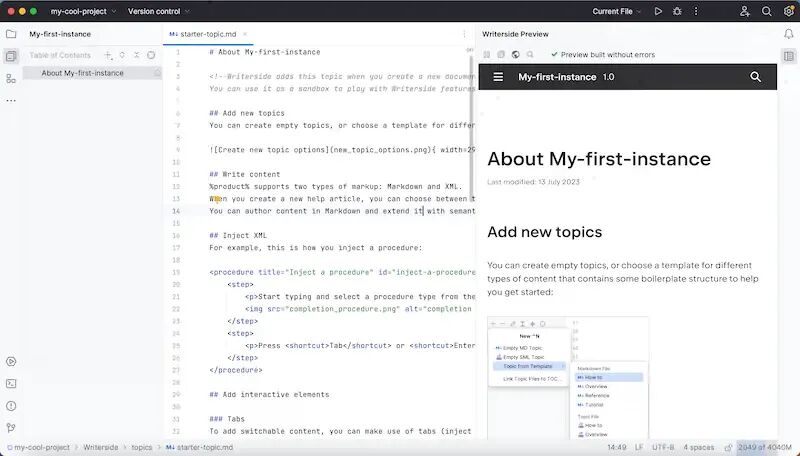Toggle read-only lock in status bar
800x456 pixels.
(x=728, y=447)
